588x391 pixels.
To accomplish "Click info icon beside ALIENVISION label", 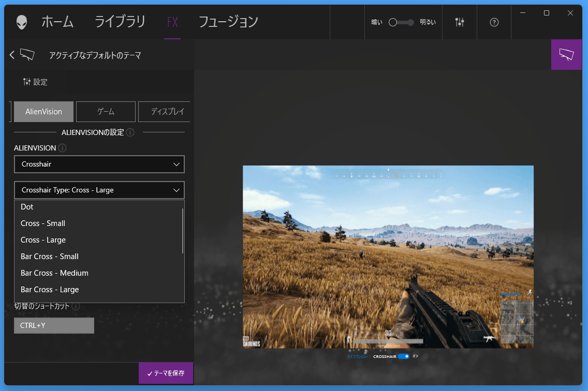I will point(62,148).
